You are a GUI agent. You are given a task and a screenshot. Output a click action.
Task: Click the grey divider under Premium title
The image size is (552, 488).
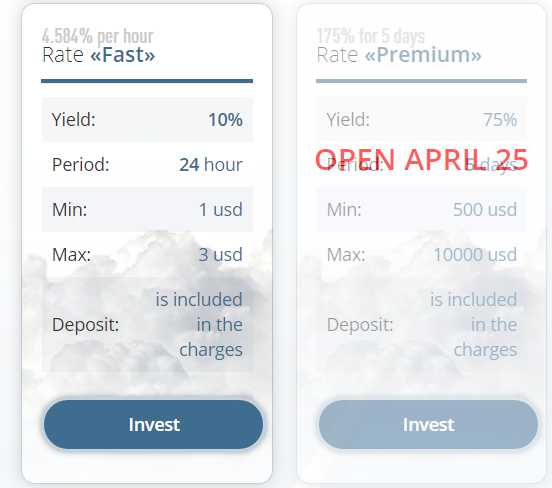pos(421,81)
